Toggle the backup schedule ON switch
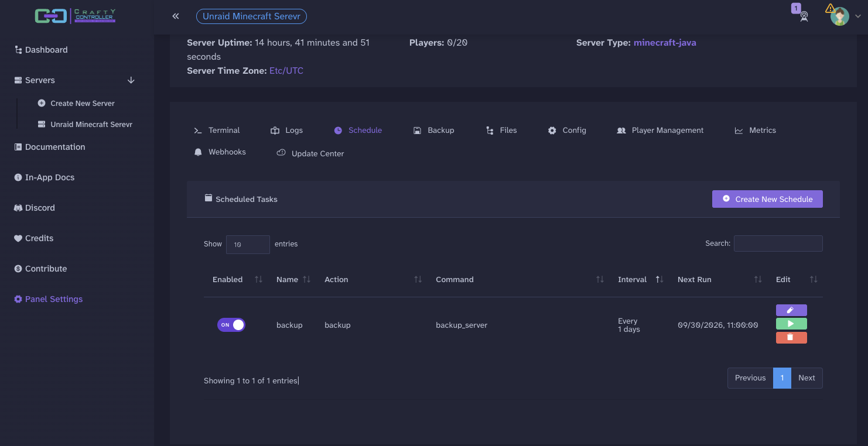The width and height of the screenshot is (868, 446). pyautogui.click(x=231, y=325)
